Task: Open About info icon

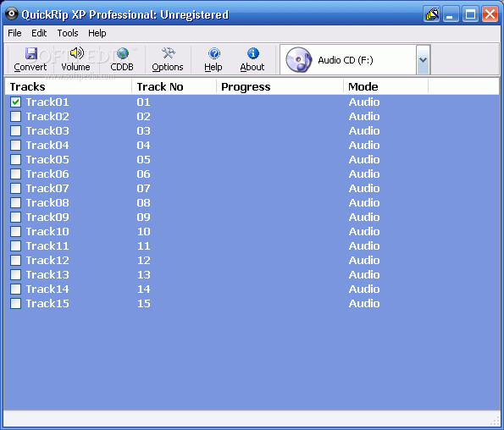Action: click(253, 53)
